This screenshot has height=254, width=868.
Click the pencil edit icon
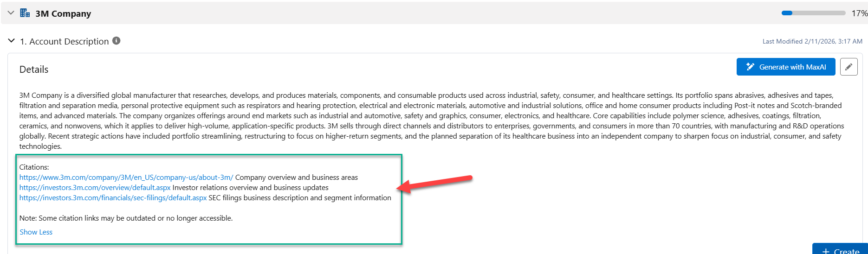tap(849, 67)
